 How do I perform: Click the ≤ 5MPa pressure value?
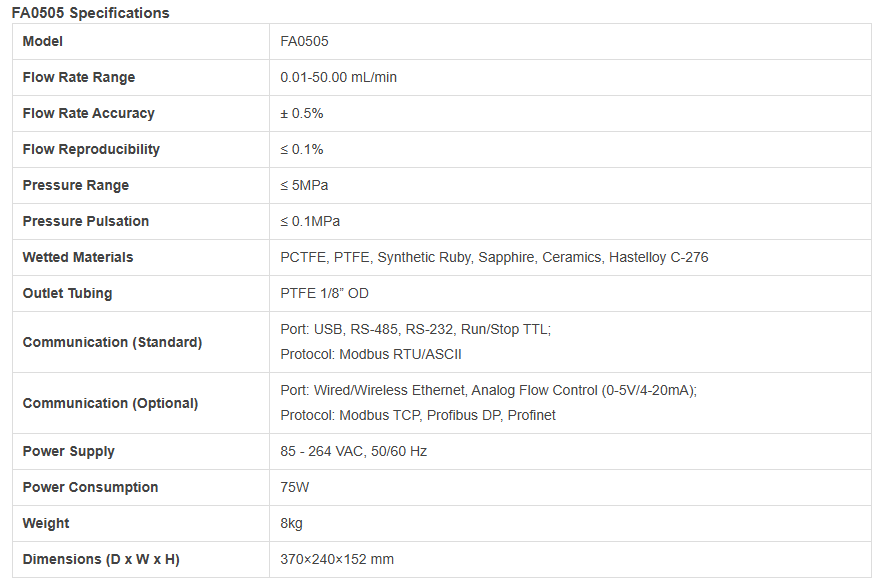(x=304, y=185)
